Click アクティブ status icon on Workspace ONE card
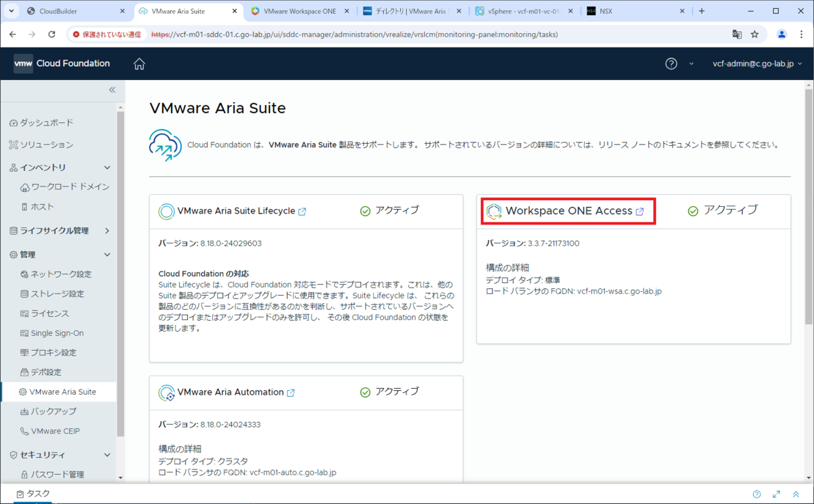The width and height of the screenshot is (814, 504). pos(693,211)
